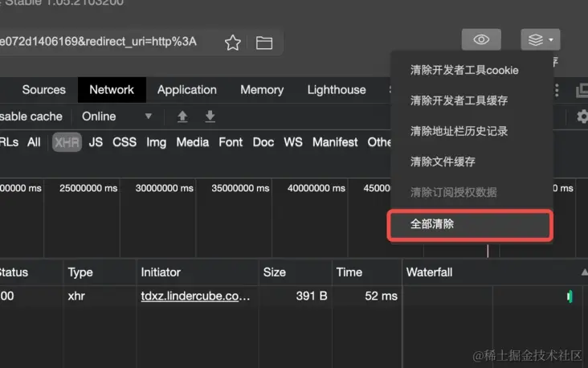Sort by the Initiator column header

[x=198, y=272]
